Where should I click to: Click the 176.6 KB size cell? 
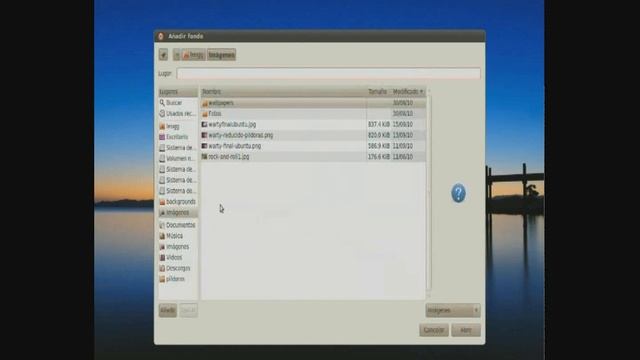tap(378, 157)
